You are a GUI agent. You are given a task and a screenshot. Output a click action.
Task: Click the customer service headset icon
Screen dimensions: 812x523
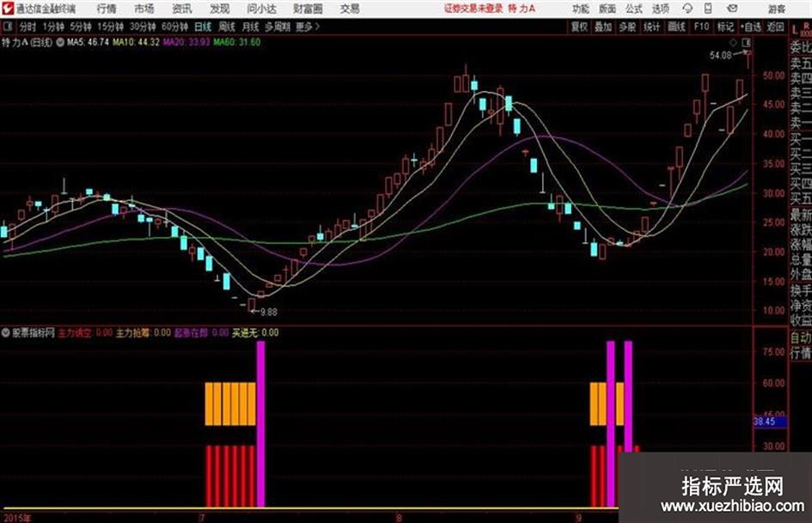(687, 9)
